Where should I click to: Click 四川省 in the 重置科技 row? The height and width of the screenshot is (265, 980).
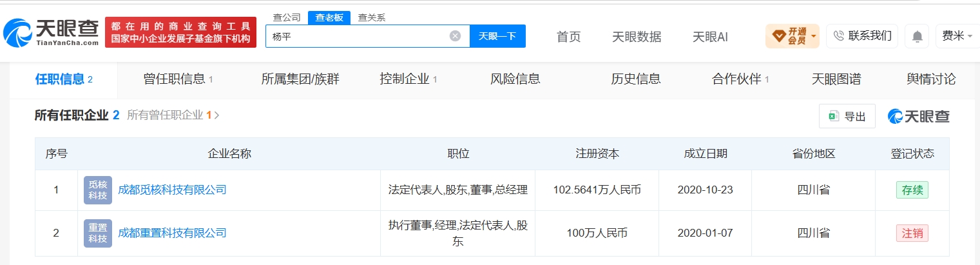point(814,233)
